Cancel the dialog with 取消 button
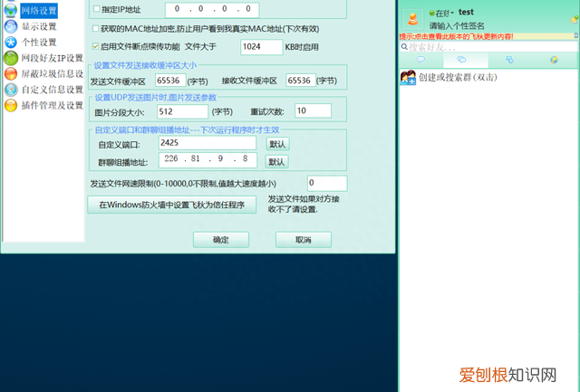Image resolution: width=580 pixels, height=392 pixels. pyautogui.click(x=304, y=240)
